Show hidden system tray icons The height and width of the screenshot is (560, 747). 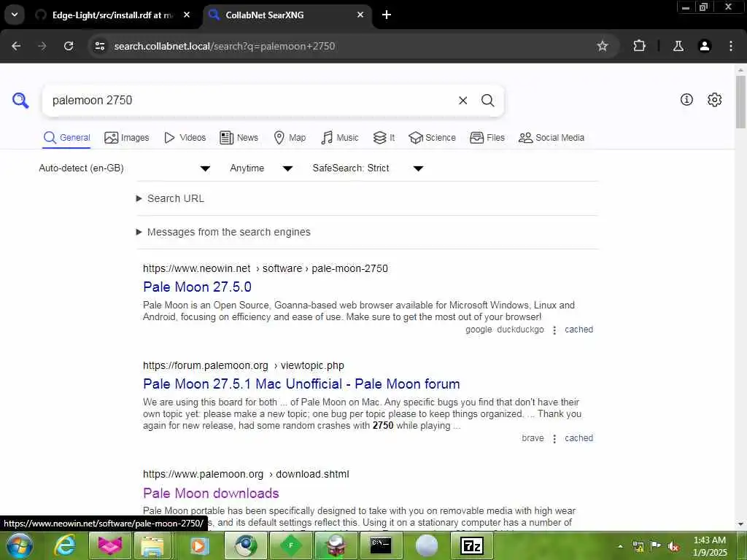click(x=620, y=547)
